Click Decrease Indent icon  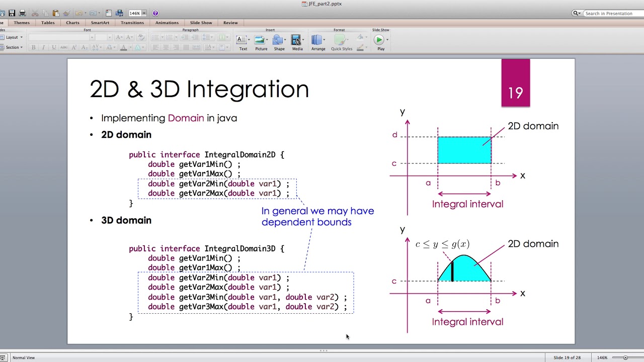186,37
